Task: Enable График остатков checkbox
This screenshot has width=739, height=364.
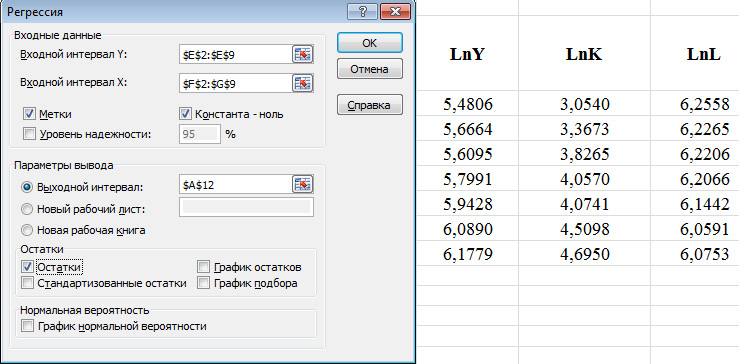Action: click(204, 267)
